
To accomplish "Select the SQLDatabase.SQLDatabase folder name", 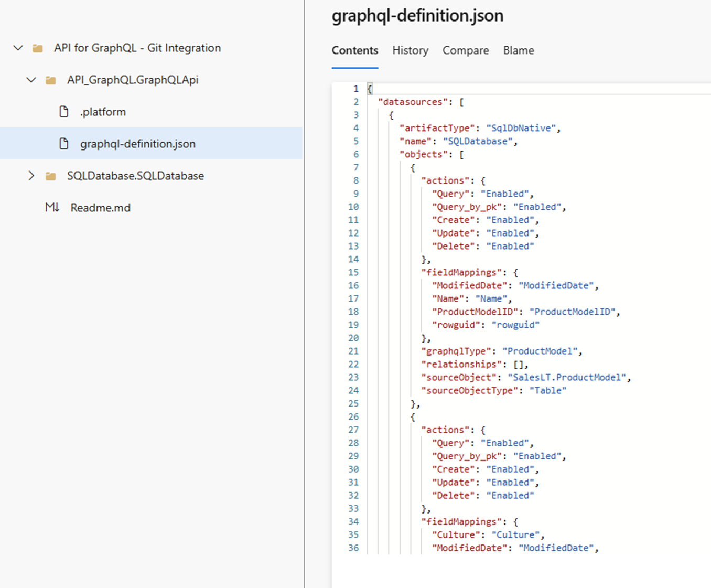I will [x=135, y=176].
